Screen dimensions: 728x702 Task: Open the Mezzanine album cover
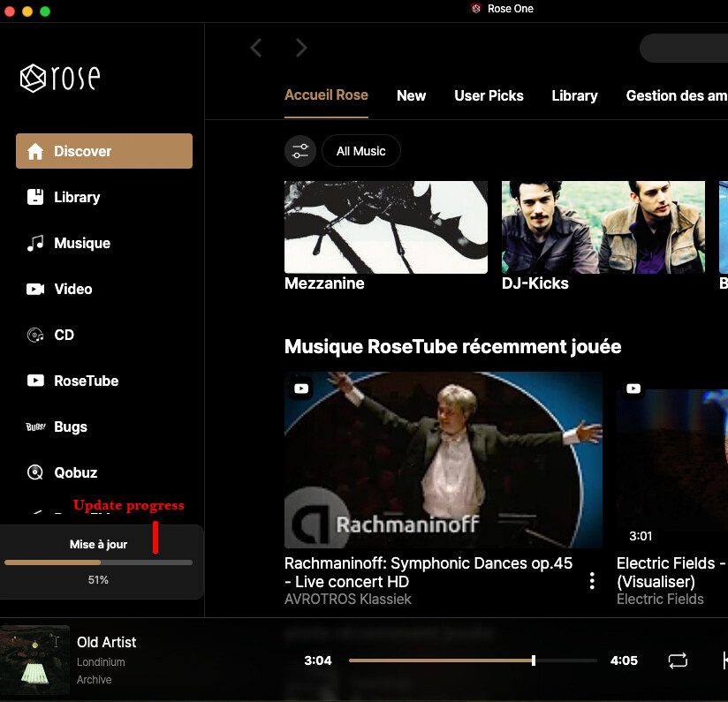pyautogui.click(x=386, y=227)
